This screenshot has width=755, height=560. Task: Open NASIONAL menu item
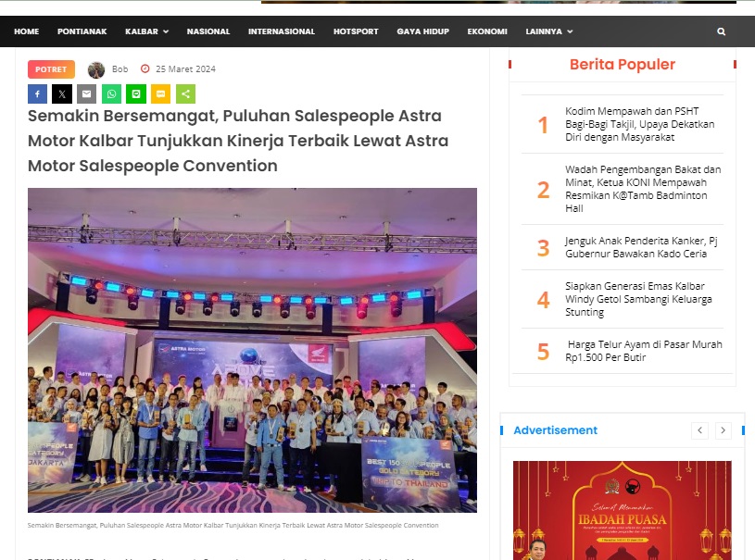tap(208, 31)
